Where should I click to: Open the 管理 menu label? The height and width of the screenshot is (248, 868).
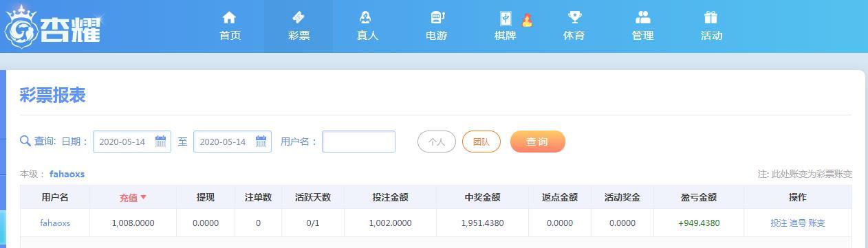click(x=643, y=36)
